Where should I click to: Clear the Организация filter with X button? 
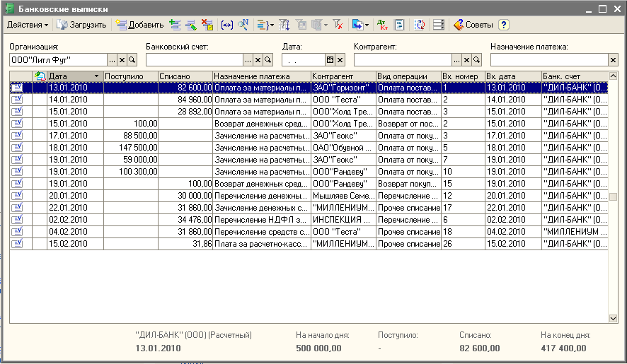coord(122,60)
